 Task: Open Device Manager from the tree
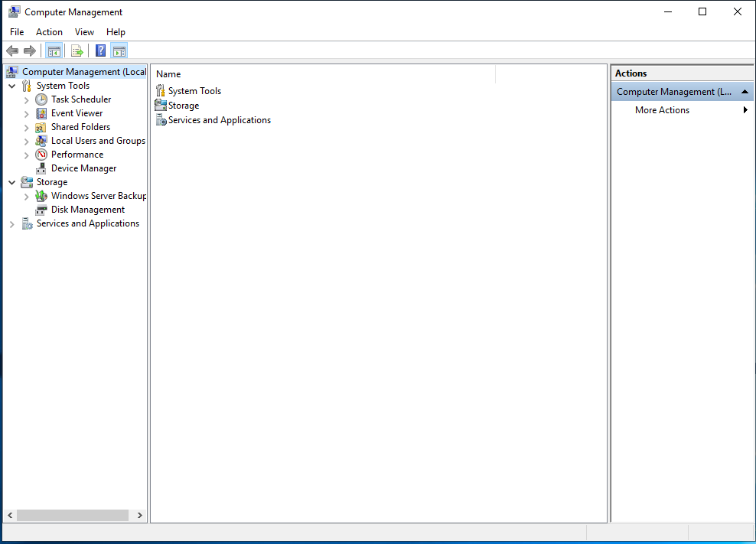click(x=83, y=168)
